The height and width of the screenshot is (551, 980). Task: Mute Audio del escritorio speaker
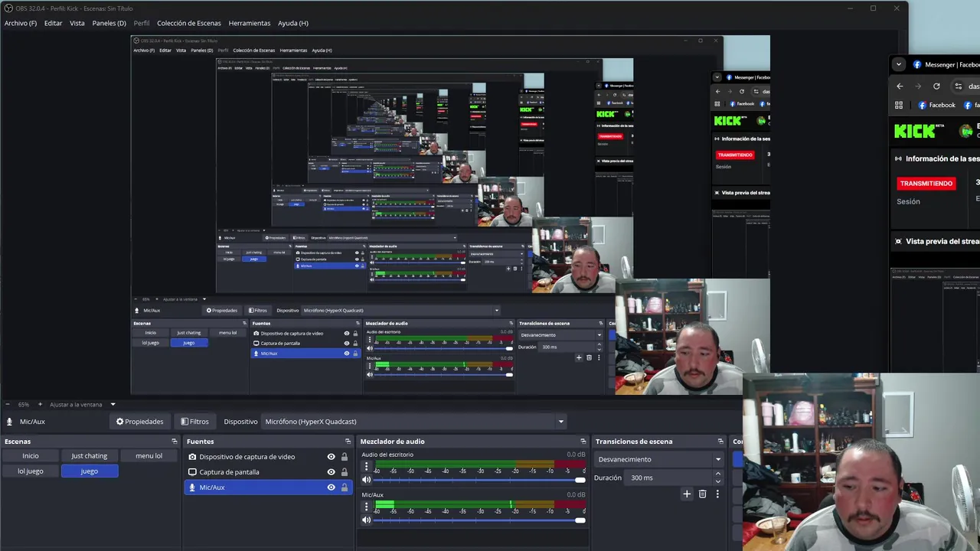(366, 480)
